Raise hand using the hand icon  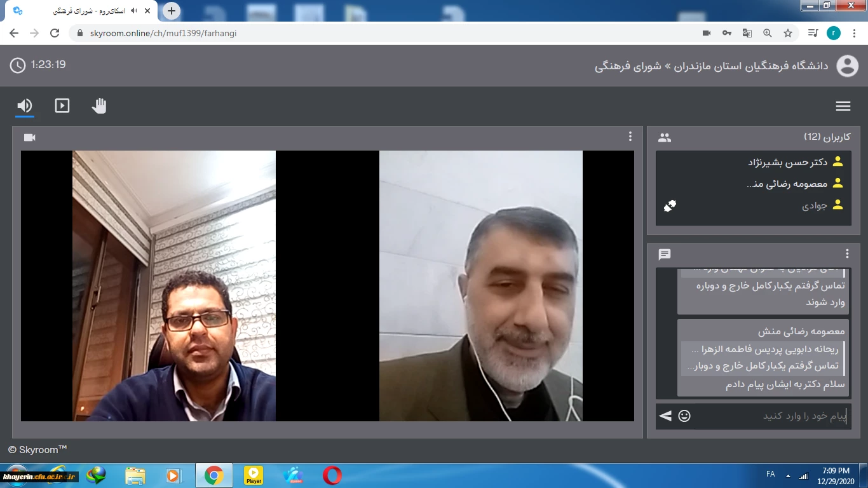pos(99,105)
